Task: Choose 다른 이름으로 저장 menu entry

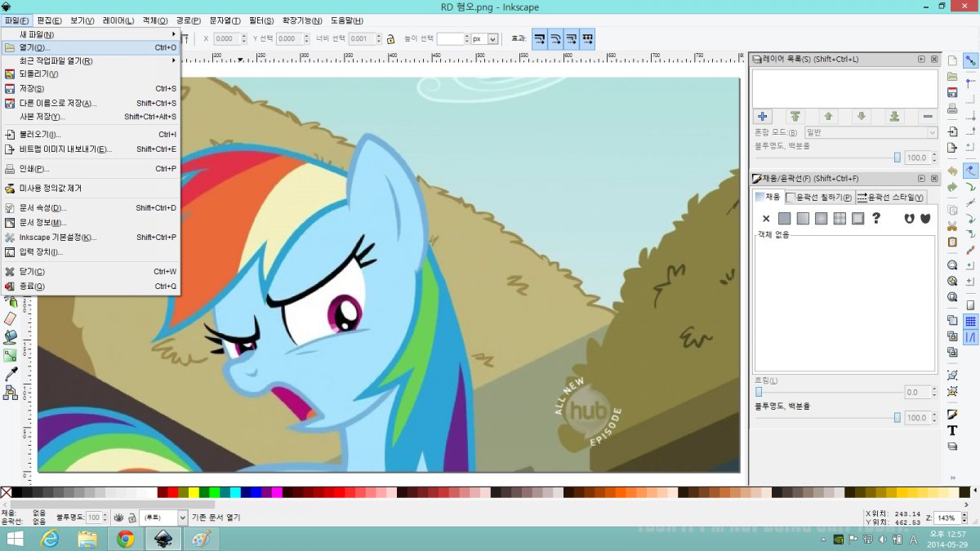Action: pos(91,103)
